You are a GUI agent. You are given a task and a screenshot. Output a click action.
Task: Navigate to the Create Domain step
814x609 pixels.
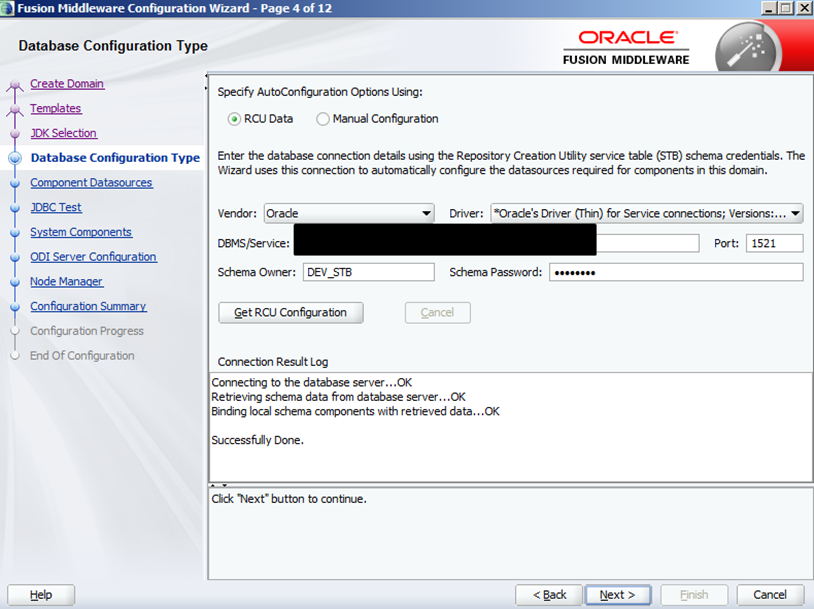point(66,84)
